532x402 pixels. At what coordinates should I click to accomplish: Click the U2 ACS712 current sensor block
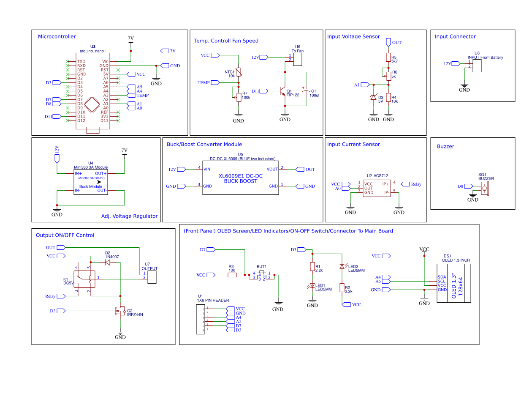(x=376, y=188)
